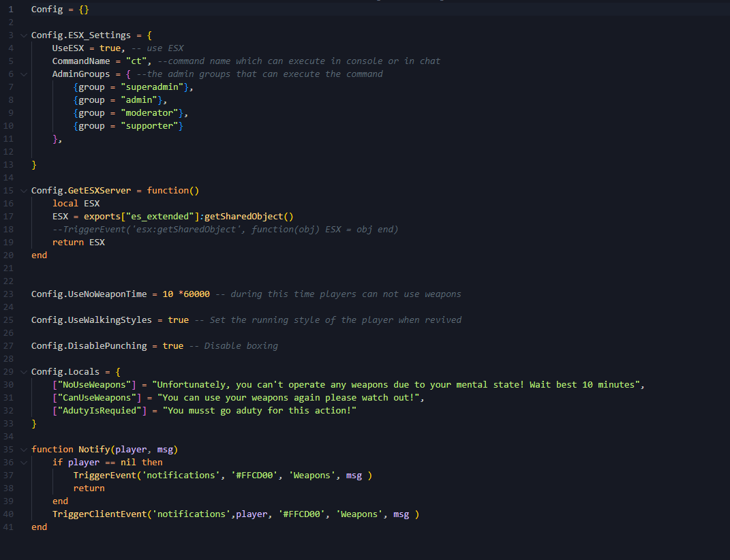Click the '#FFCD00' string on line 40
This screenshot has width=730, height=560.
[x=302, y=514]
